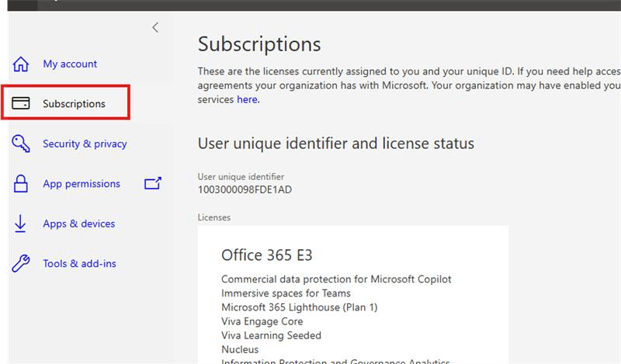Open Tools & add-ins
This screenshot has height=364, width=621.
tap(79, 263)
